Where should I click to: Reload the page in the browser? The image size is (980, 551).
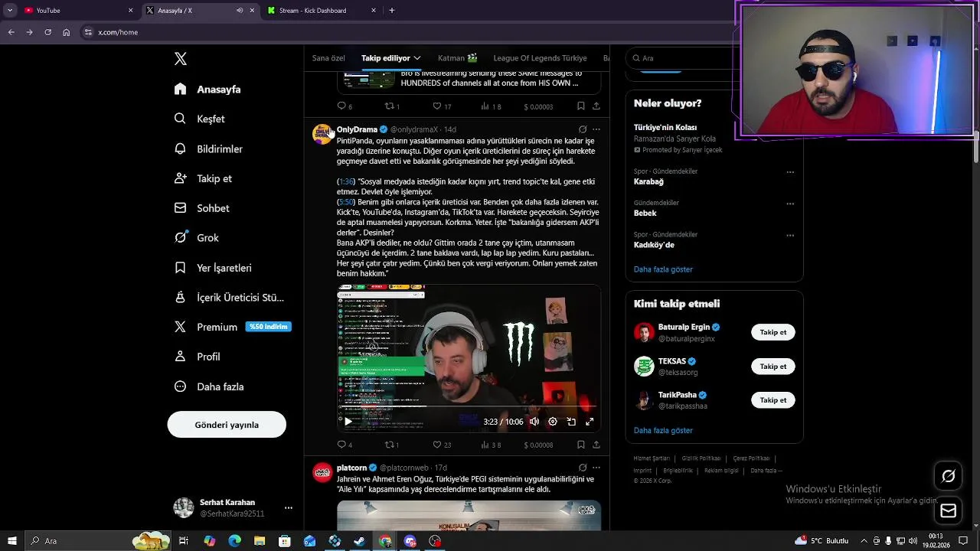(x=47, y=32)
